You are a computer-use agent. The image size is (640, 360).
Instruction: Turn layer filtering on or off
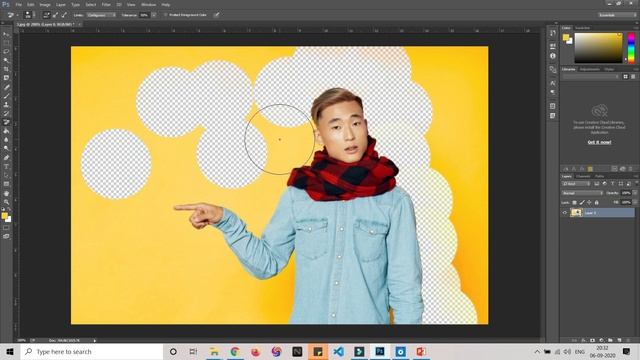636,184
